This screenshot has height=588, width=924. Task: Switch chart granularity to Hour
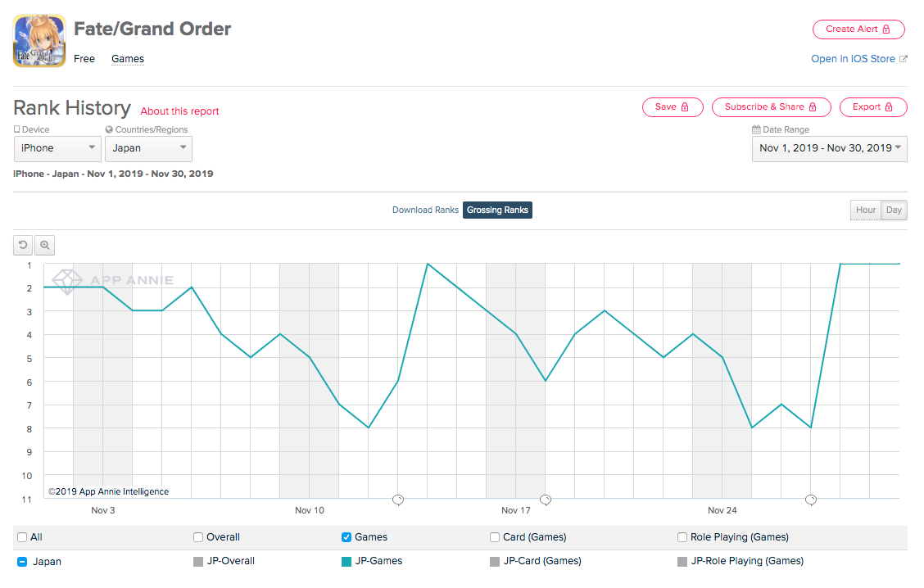pos(866,210)
